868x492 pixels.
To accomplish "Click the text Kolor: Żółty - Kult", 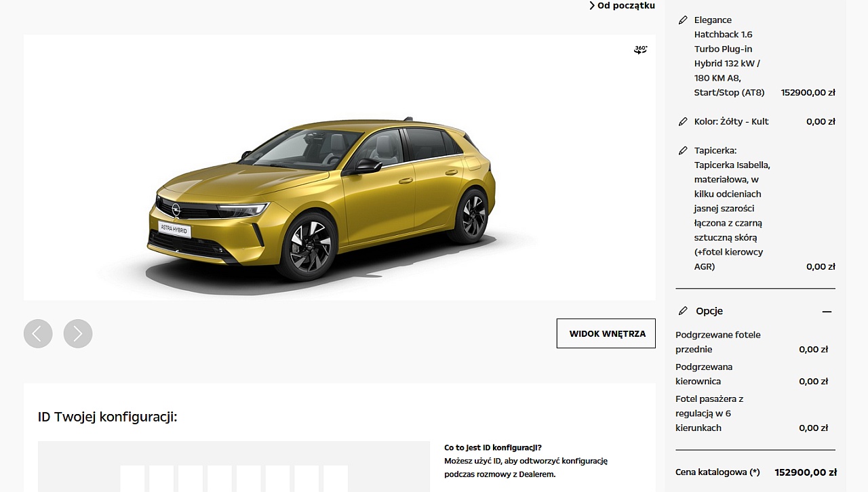I will 732,122.
